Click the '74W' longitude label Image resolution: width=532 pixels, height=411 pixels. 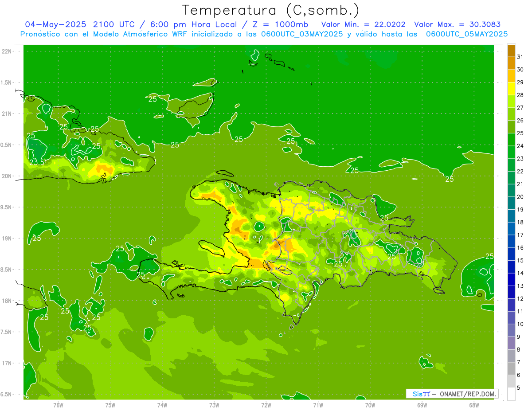162,405
